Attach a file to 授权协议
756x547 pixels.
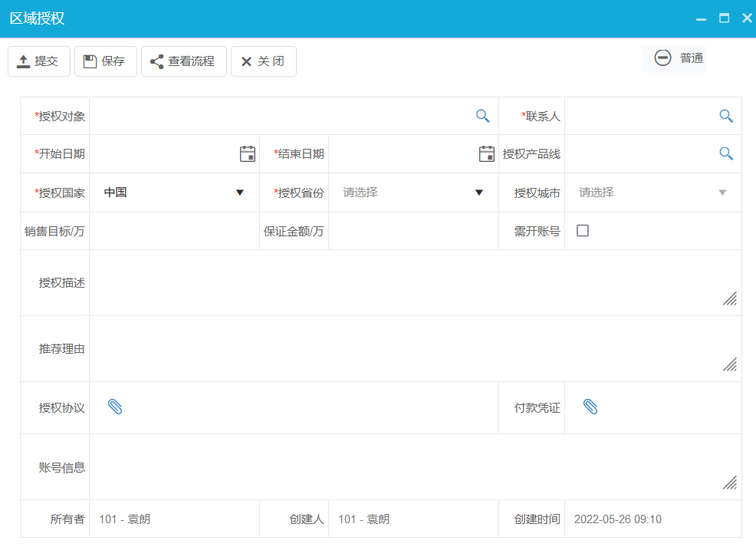pos(116,407)
